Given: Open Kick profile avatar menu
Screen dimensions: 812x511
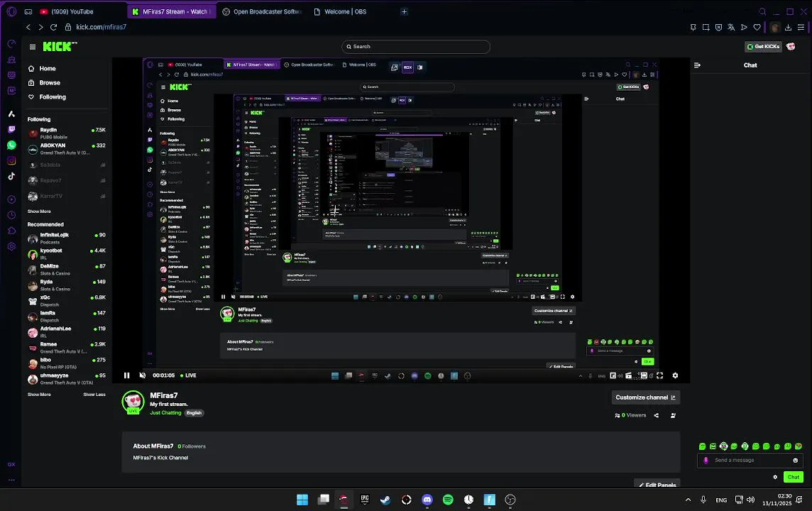Looking at the screenshot, I should [x=791, y=47].
